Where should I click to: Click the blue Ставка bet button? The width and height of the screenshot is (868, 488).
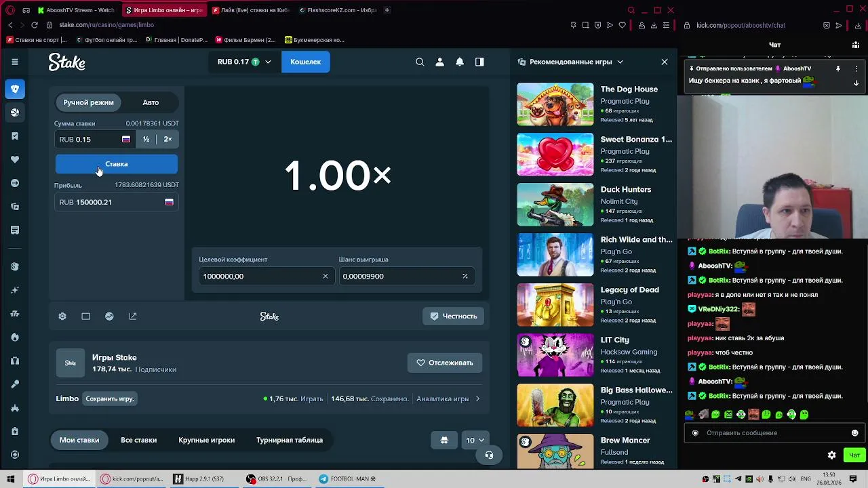click(x=116, y=164)
